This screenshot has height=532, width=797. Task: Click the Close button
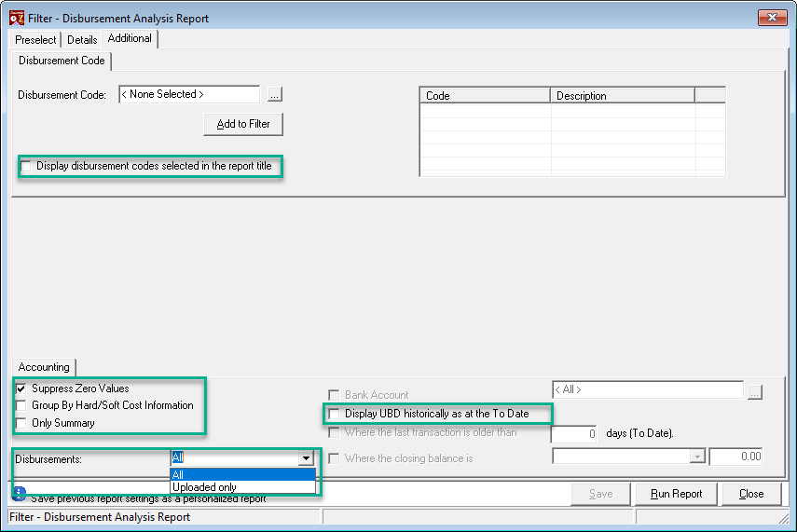tap(751, 494)
